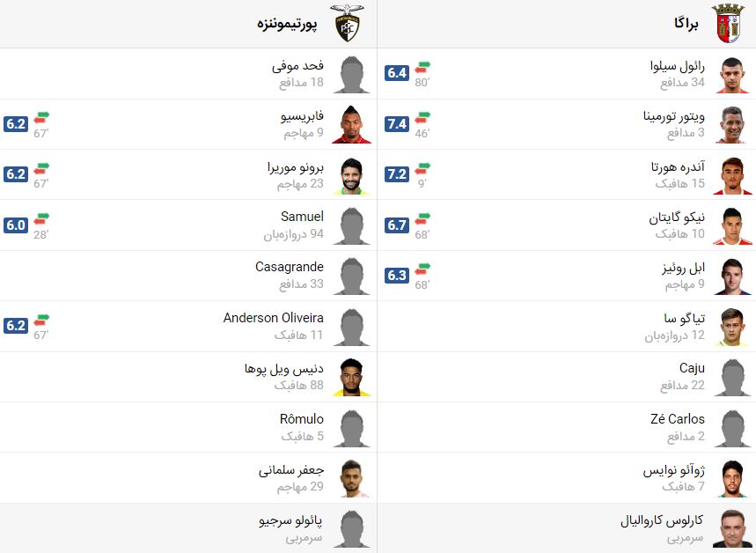Click the Braga club crest
The width and height of the screenshot is (756, 553).
coord(728,23)
